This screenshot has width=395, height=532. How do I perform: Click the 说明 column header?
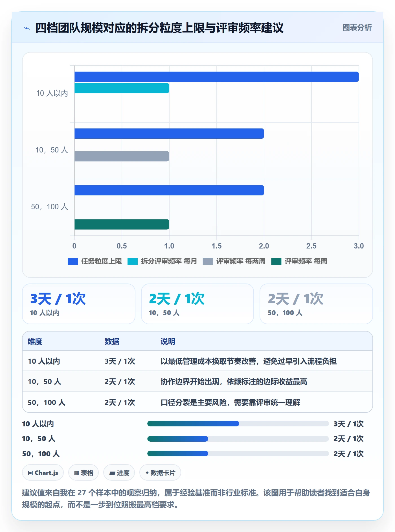pyautogui.click(x=168, y=341)
